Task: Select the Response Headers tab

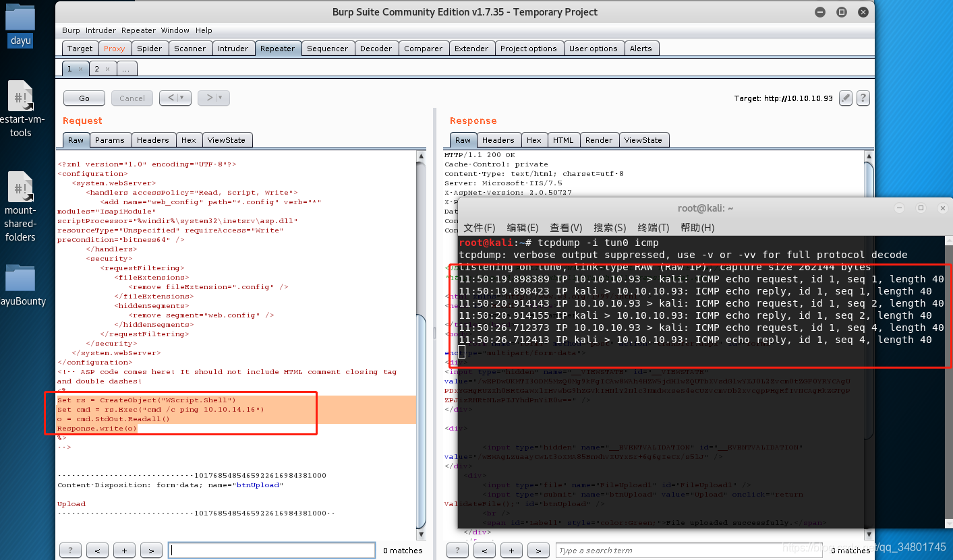Action: point(498,140)
